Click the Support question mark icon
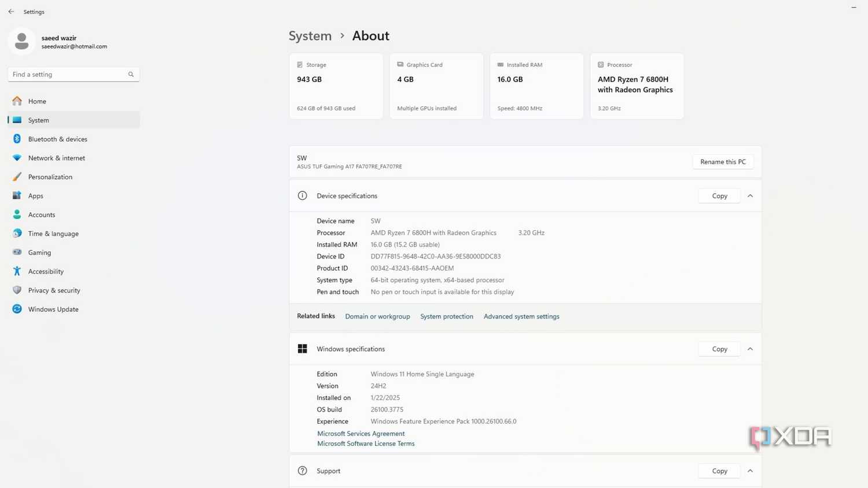This screenshot has width=868, height=488. click(302, 471)
